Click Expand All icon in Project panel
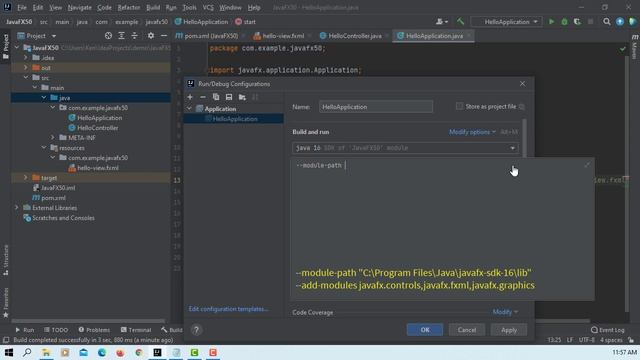The height and width of the screenshot is (360, 640). (x=121, y=36)
